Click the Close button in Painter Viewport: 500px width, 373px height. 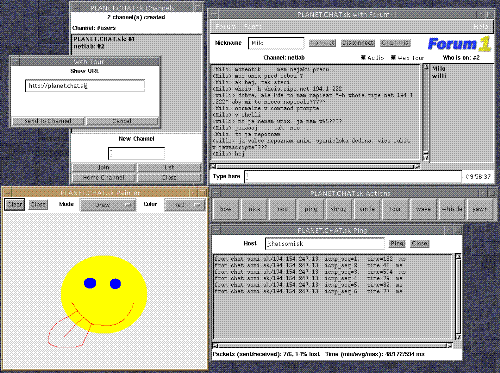click(x=38, y=204)
